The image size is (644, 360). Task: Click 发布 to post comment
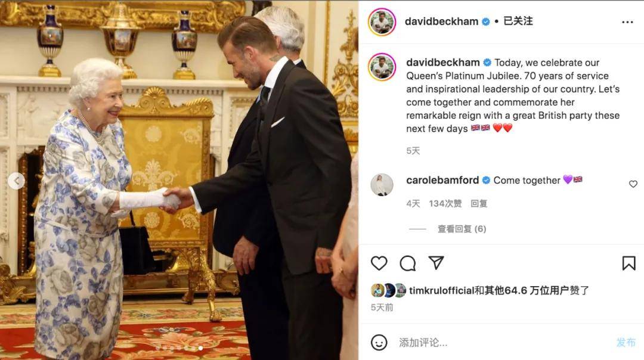click(x=626, y=342)
